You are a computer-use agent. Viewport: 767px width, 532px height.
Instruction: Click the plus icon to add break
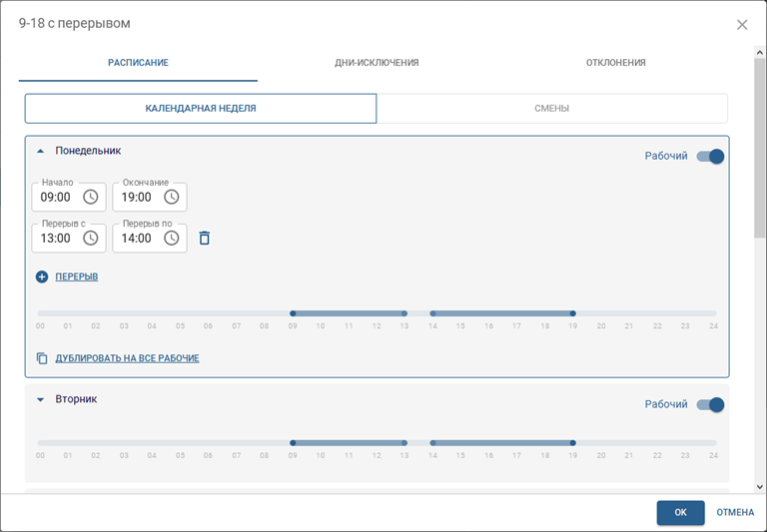click(x=42, y=276)
